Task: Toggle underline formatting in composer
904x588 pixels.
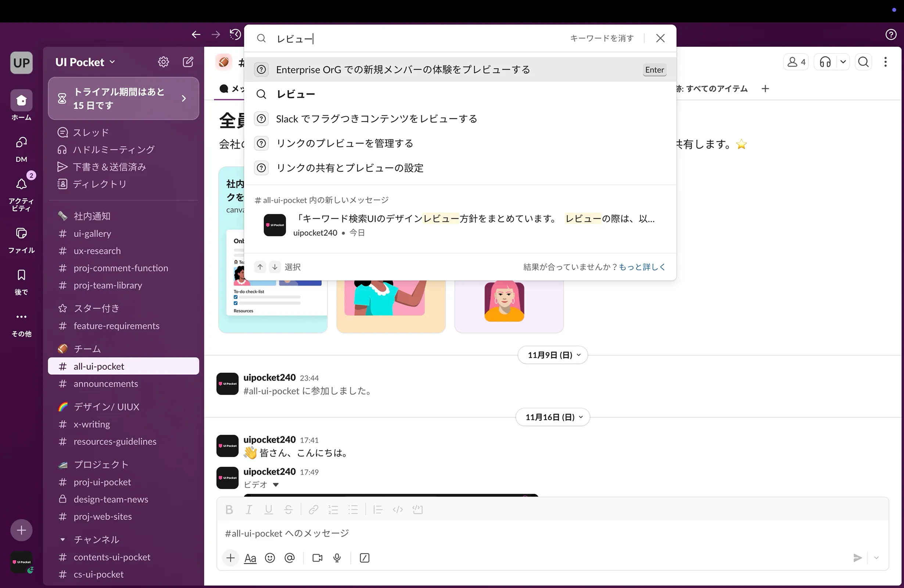Action: (x=269, y=509)
